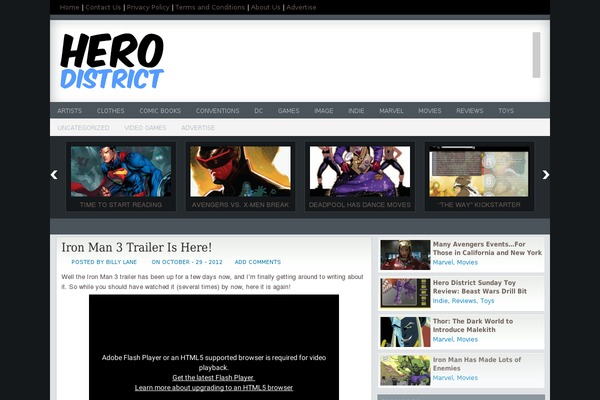Click the next slide arrow in carousel
Screen dimensions: 600x400
(x=546, y=175)
